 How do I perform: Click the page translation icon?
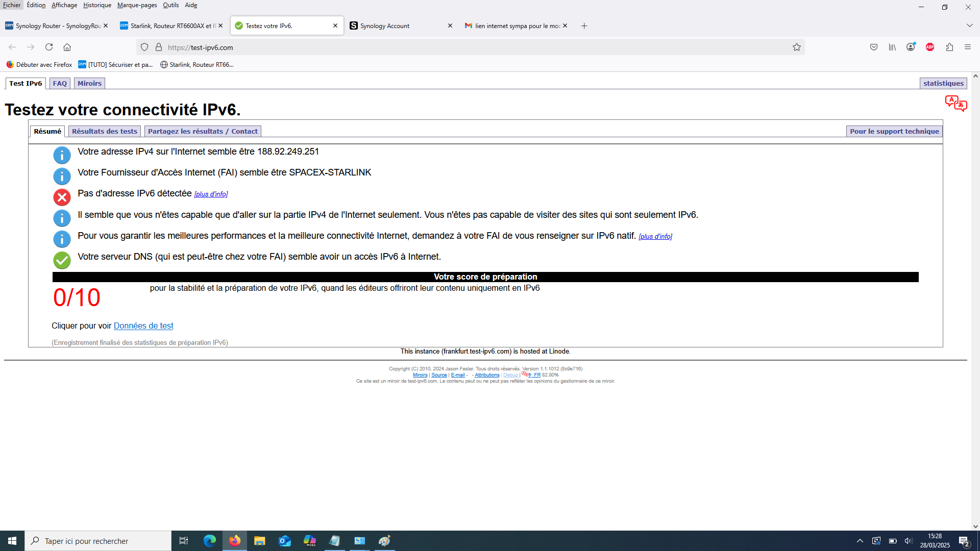955,103
